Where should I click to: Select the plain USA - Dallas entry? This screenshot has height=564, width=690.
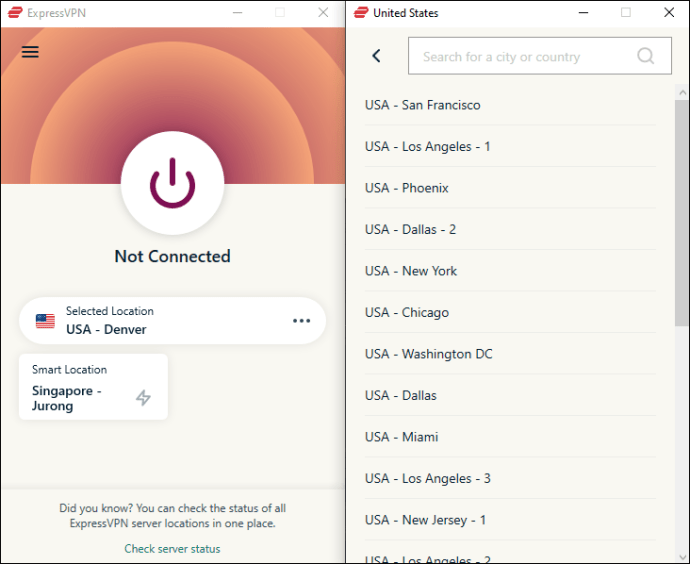(510, 396)
